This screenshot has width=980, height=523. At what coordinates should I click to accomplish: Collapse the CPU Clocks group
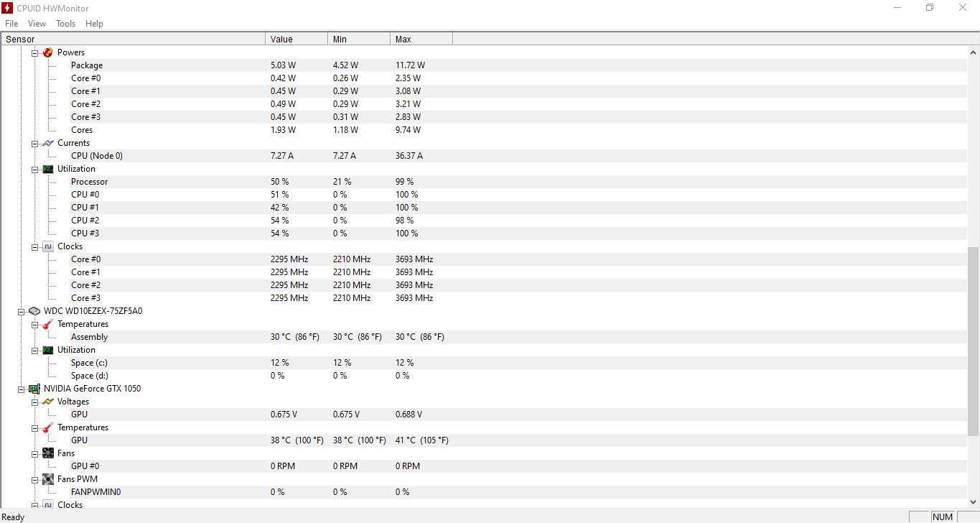click(34, 246)
